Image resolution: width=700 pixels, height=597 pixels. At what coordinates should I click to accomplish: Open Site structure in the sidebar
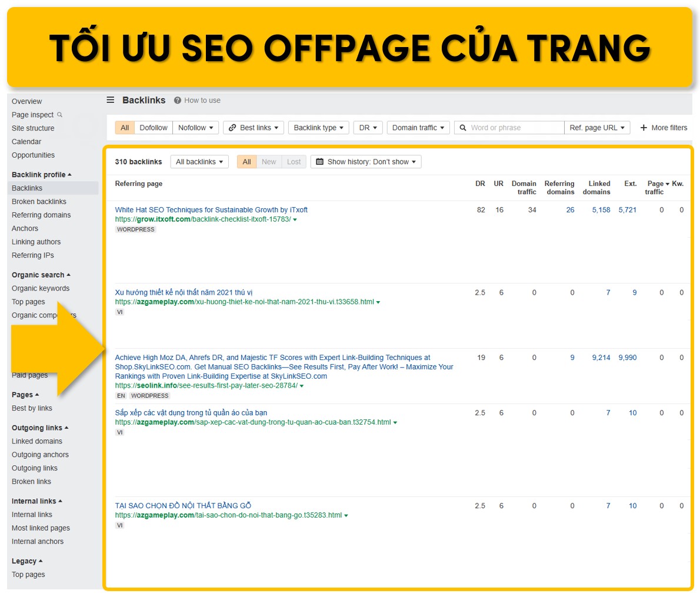pos(33,128)
